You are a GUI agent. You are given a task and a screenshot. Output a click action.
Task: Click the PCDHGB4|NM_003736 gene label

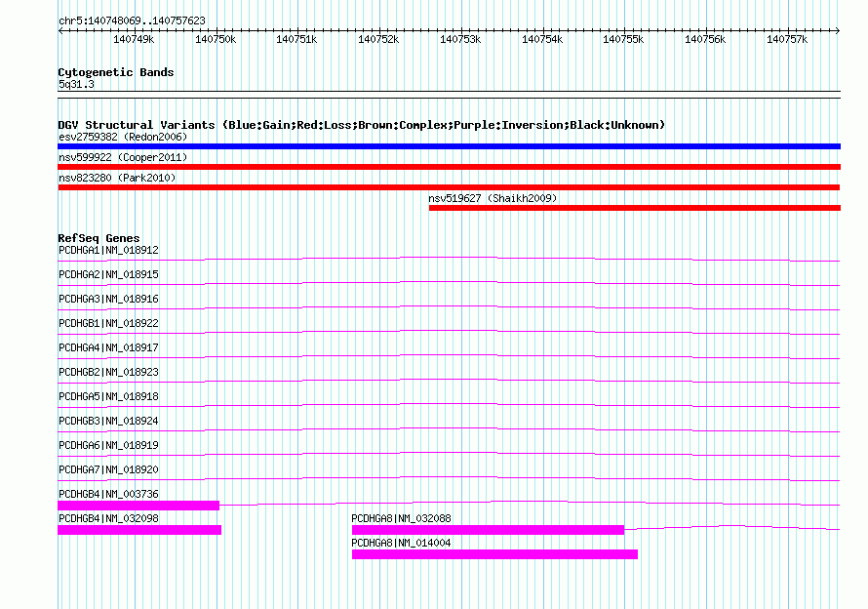[x=108, y=494]
